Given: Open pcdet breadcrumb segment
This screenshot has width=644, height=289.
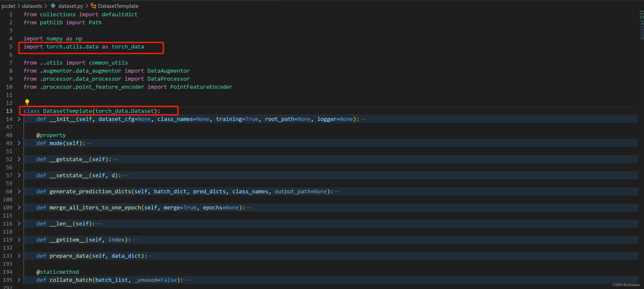Looking at the screenshot, I should coord(8,6).
